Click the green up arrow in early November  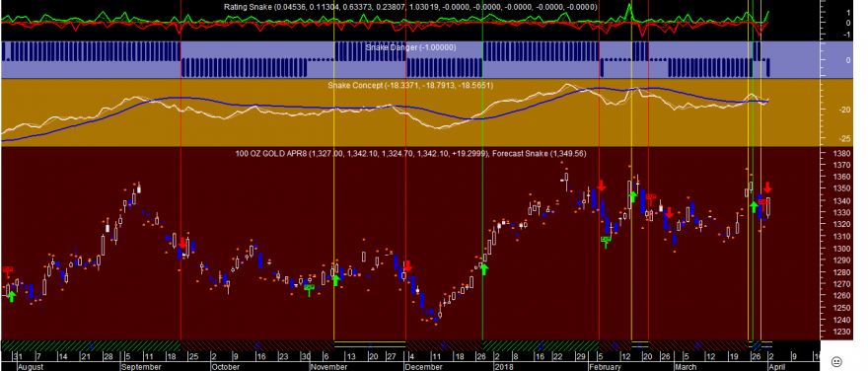(334, 280)
